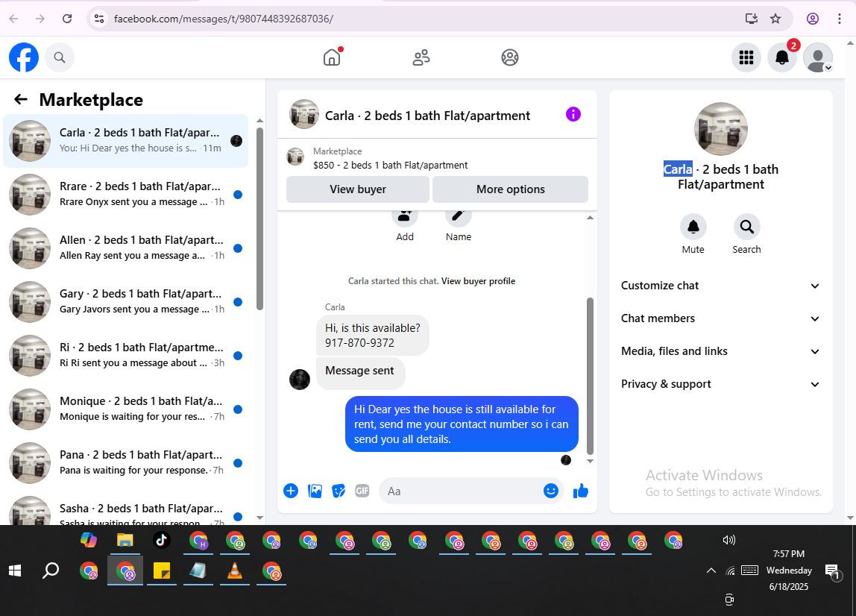Bookmark this page with star

775,19
